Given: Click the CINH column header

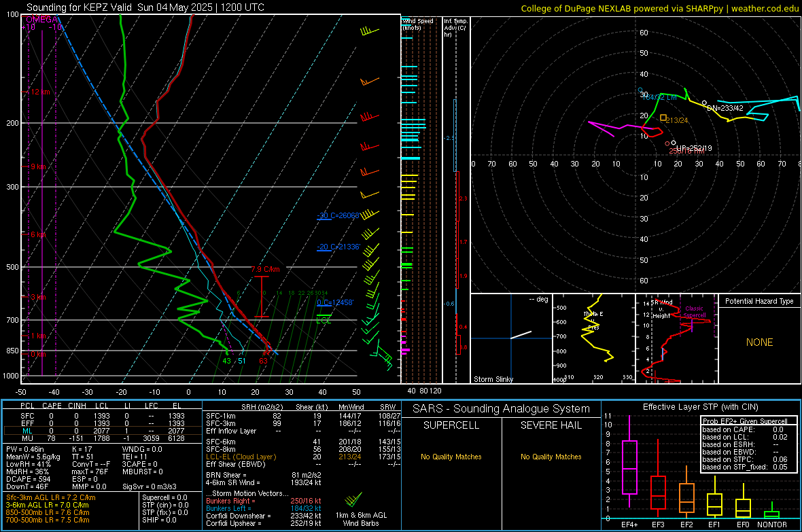Looking at the screenshot, I should 77,406.
